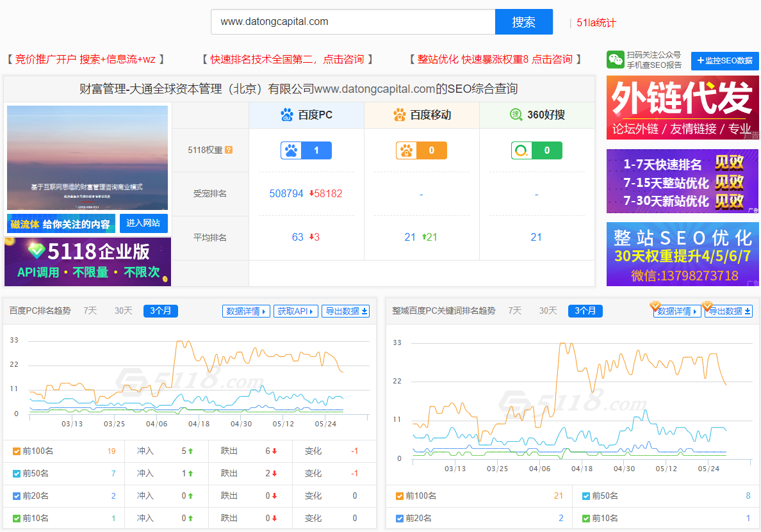The image size is (761, 532).
Task: Toggle 前20名 checkbox in 百度PC排名趋势 panel
Action: [x=17, y=496]
